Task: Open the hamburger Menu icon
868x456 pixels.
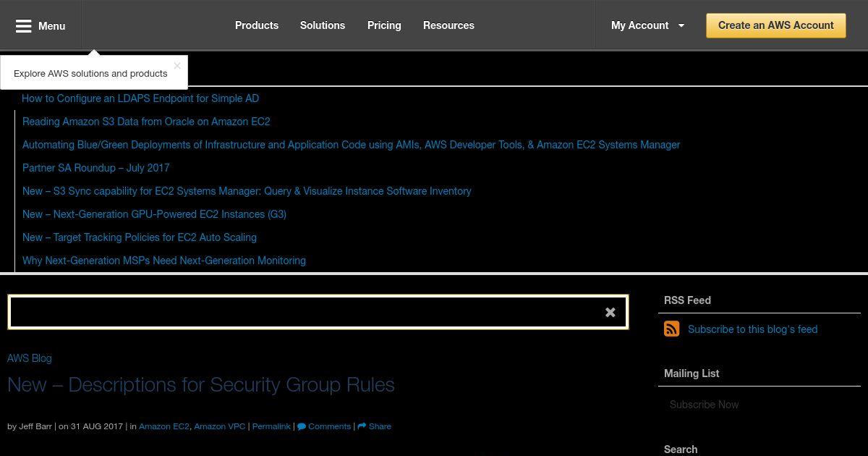Action: point(24,26)
